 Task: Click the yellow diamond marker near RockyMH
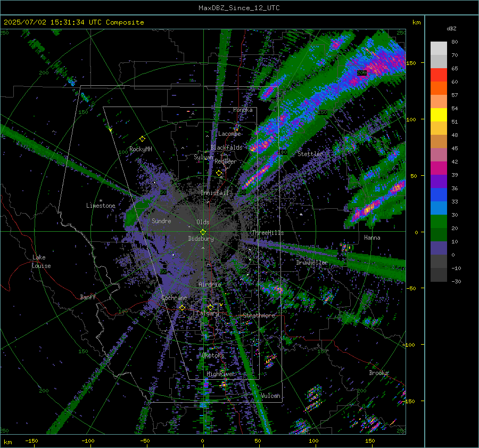click(x=142, y=139)
